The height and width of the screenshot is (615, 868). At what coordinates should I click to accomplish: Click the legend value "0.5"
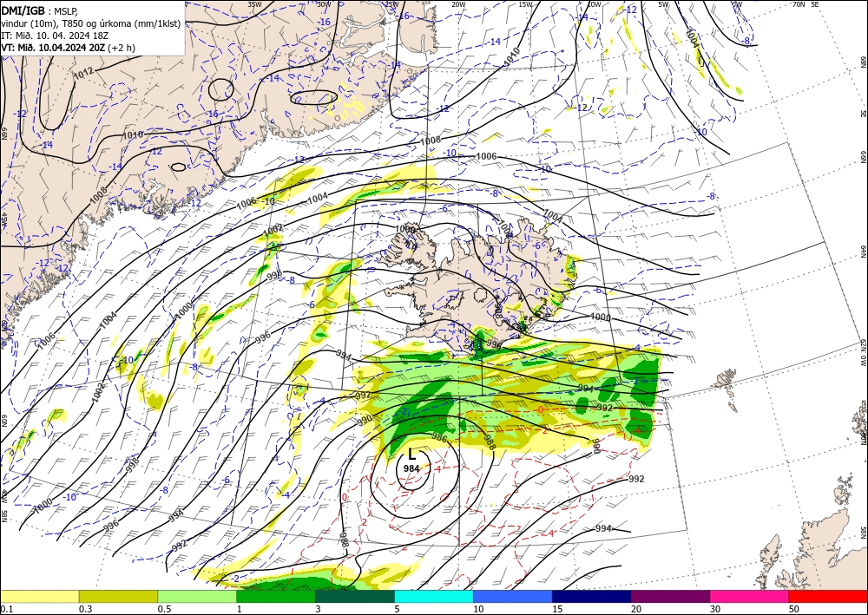(164, 609)
